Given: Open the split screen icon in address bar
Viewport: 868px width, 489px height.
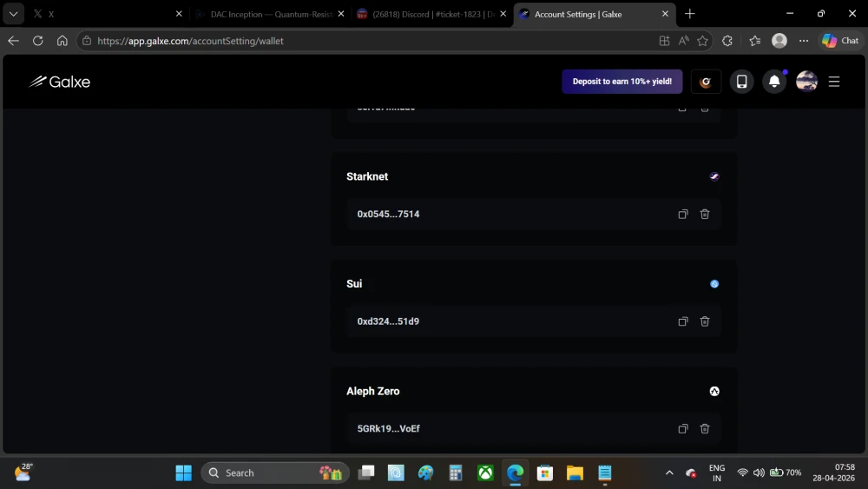Looking at the screenshot, I should tap(664, 41).
